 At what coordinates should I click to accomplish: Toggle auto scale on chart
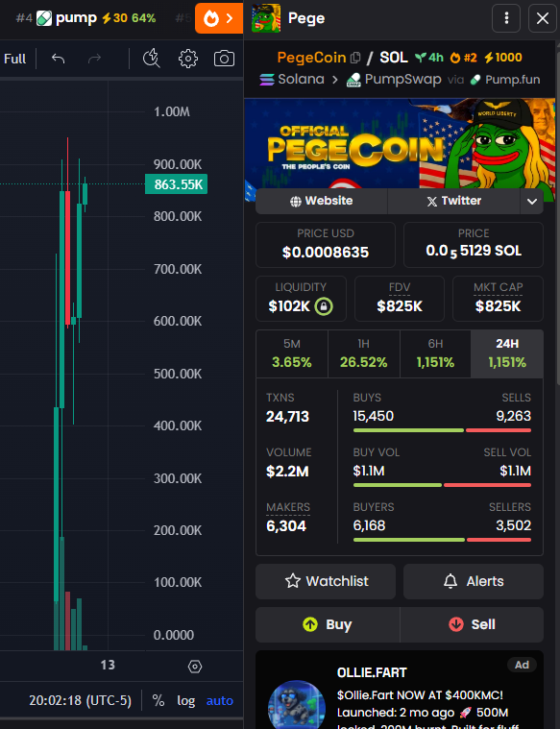tap(220, 700)
